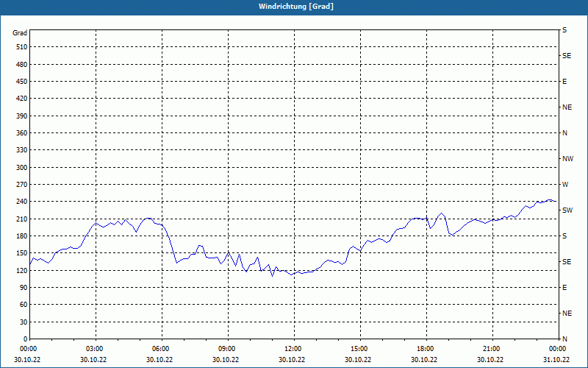Select the "06:00" time axis label
Screen dimensions: 588x368
coord(162,349)
